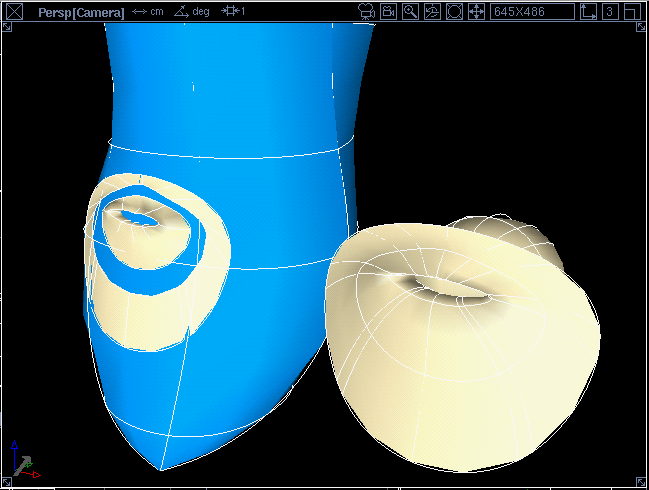Click the 645X486 resolution field

click(532, 12)
